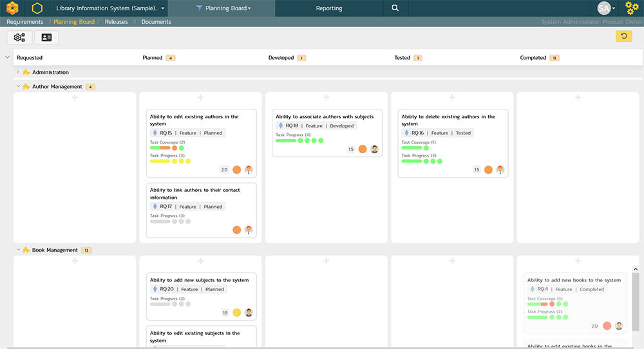Open the Planning Board dropdown menu
The image size is (644, 349).
click(x=227, y=8)
